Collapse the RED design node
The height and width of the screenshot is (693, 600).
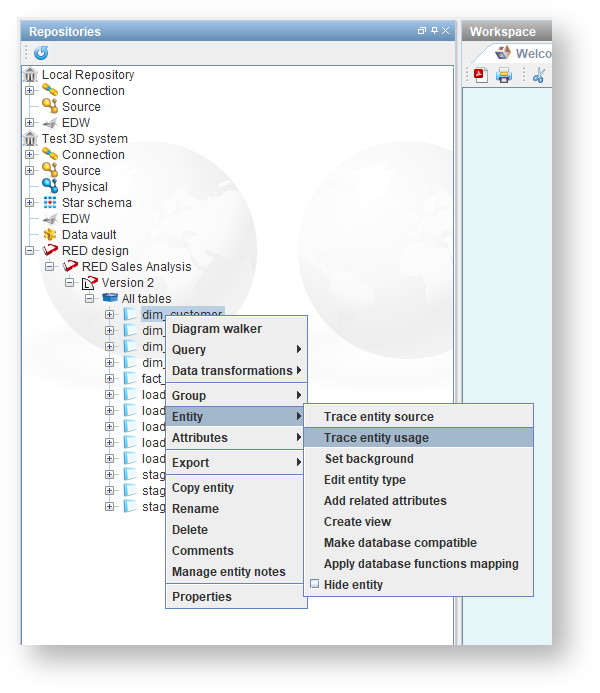(x=30, y=251)
